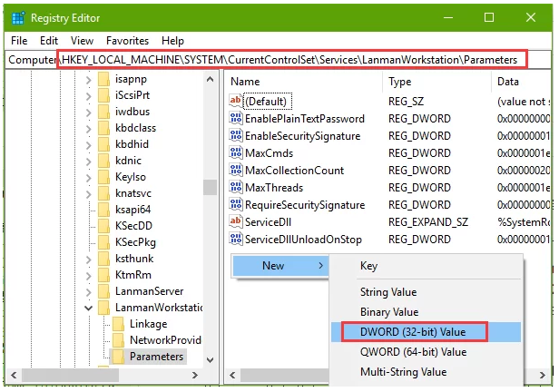
Task: Maximize the Registry Editor window
Action: tap(489, 17)
